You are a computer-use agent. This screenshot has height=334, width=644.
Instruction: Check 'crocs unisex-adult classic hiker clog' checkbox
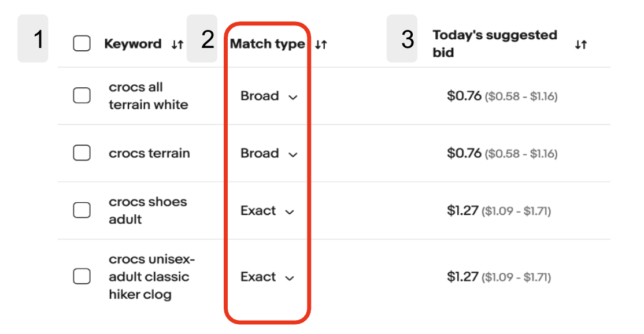(x=82, y=277)
